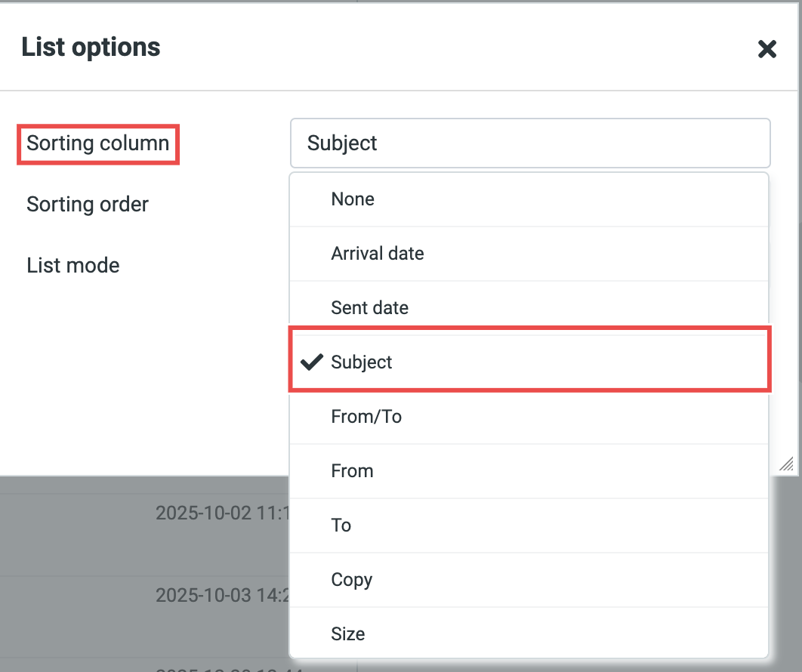The height and width of the screenshot is (672, 802).
Task: Grab the dialog resize handle corner
Action: [786, 463]
